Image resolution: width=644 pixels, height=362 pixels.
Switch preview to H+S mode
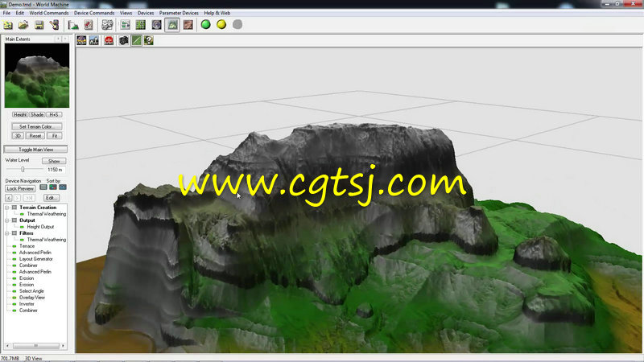coord(54,115)
